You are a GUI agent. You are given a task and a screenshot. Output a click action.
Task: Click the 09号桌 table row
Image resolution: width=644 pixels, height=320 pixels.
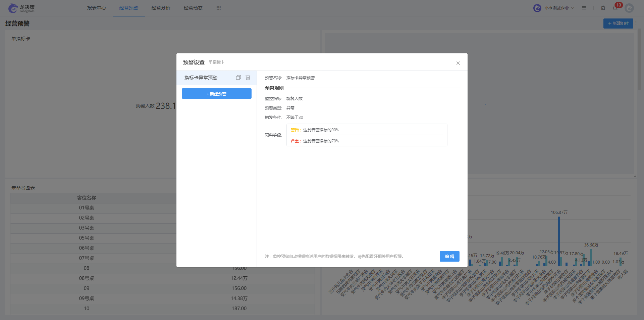click(x=162, y=299)
